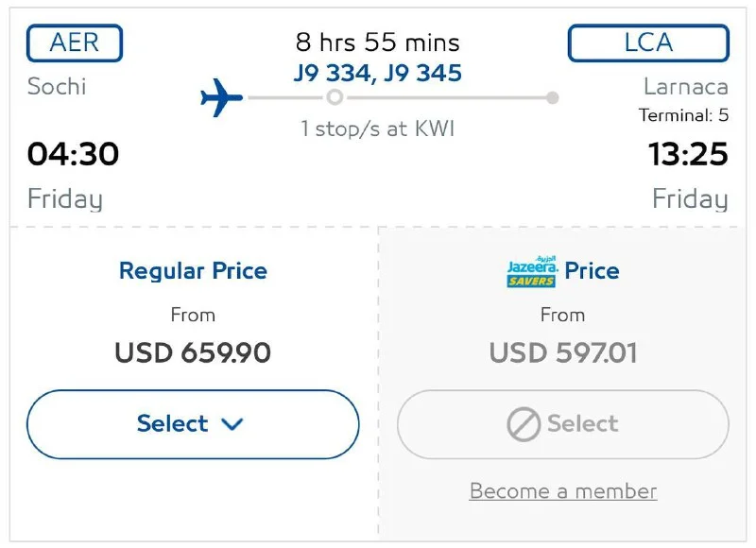This screenshot has width=756, height=548.
Task: Click the KWI stopover circle on the route line
Action: 335,97
